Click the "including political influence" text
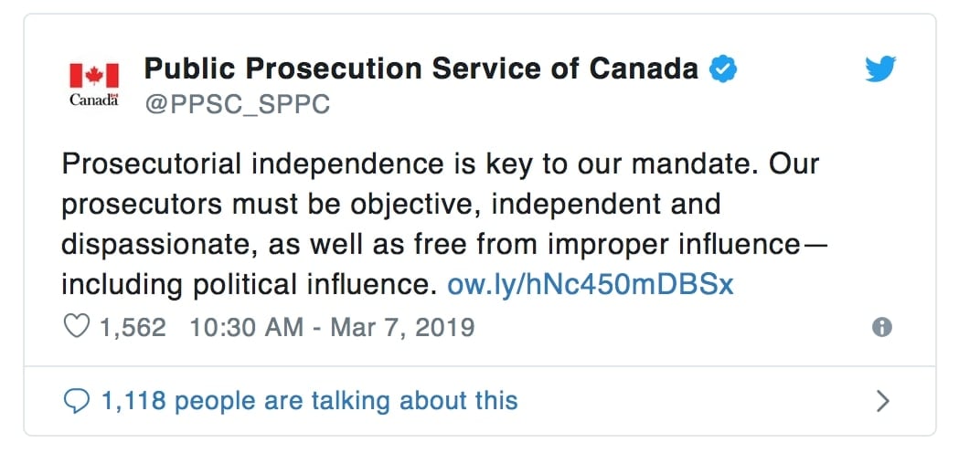 [244, 285]
